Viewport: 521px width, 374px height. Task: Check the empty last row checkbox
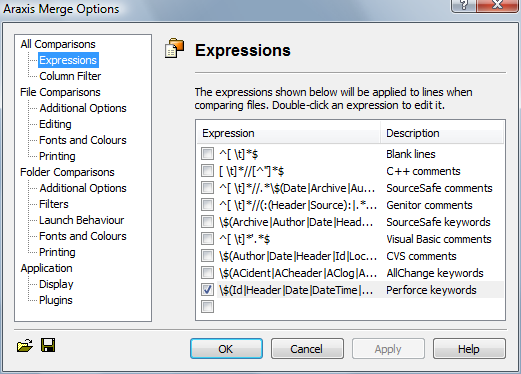[x=207, y=307]
